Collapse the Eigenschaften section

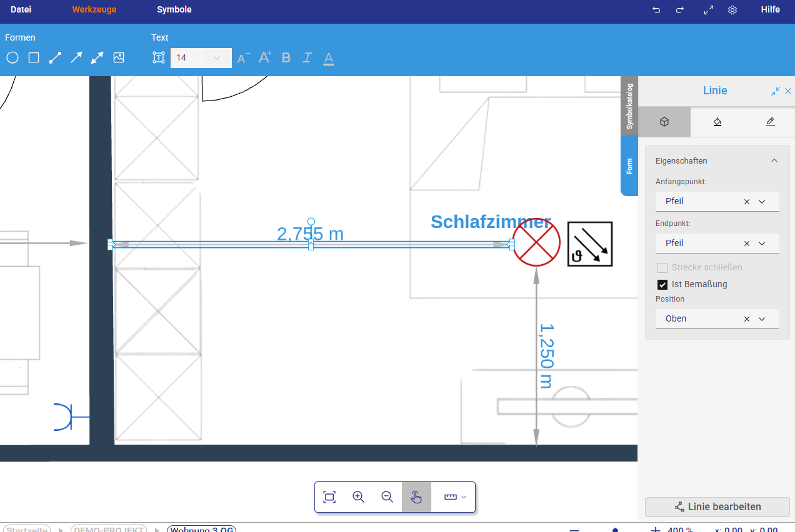pos(774,160)
